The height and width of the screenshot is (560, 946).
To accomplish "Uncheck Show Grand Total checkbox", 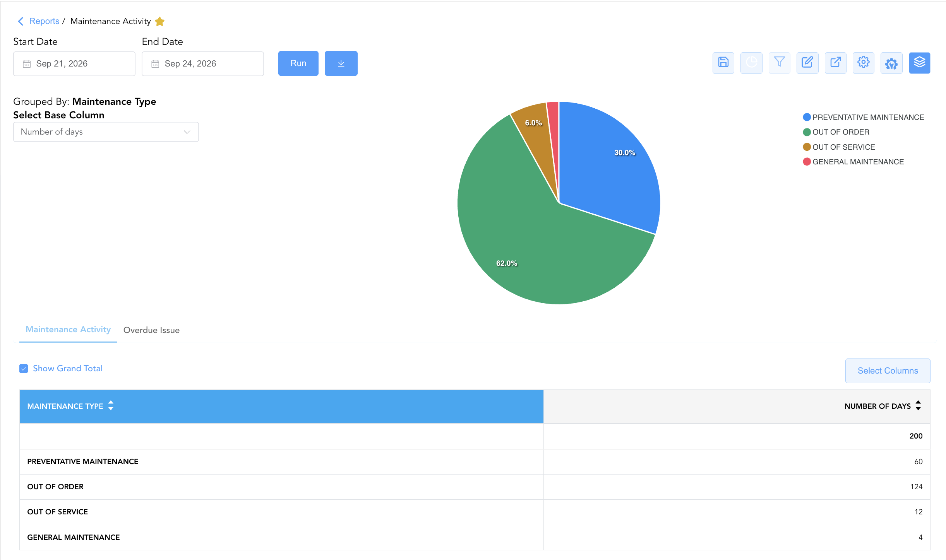I will [24, 369].
